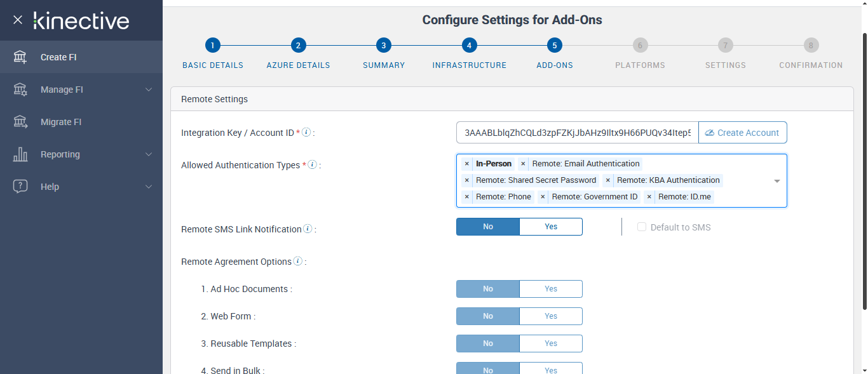Click the Create Account button
The image size is (868, 374).
tap(742, 133)
